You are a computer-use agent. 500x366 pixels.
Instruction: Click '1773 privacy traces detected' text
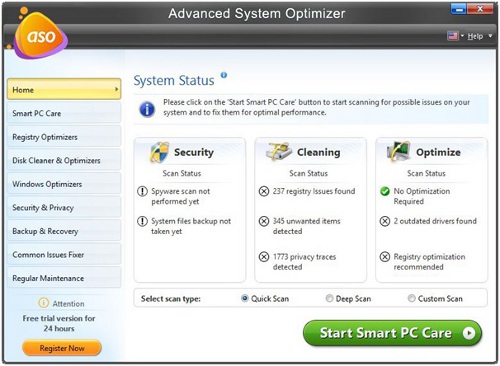tap(304, 262)
